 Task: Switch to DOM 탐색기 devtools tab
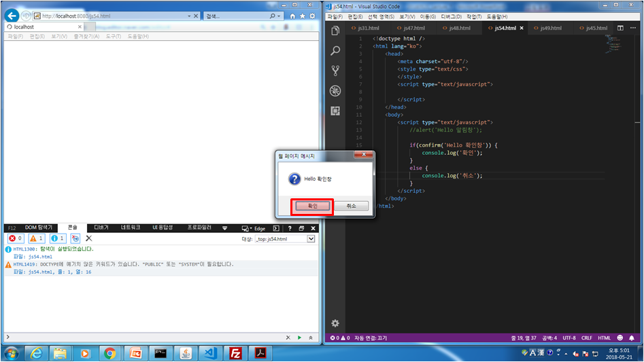click(39, 228)
